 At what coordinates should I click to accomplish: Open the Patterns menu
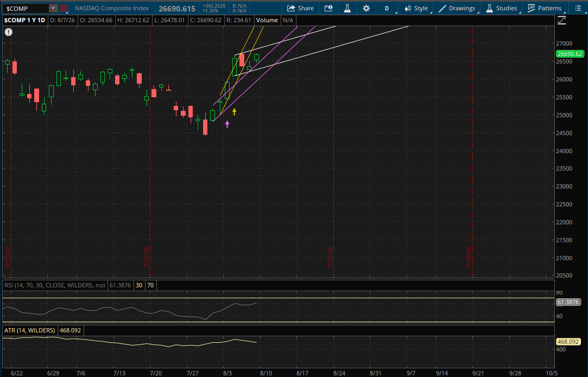(545, 8)
